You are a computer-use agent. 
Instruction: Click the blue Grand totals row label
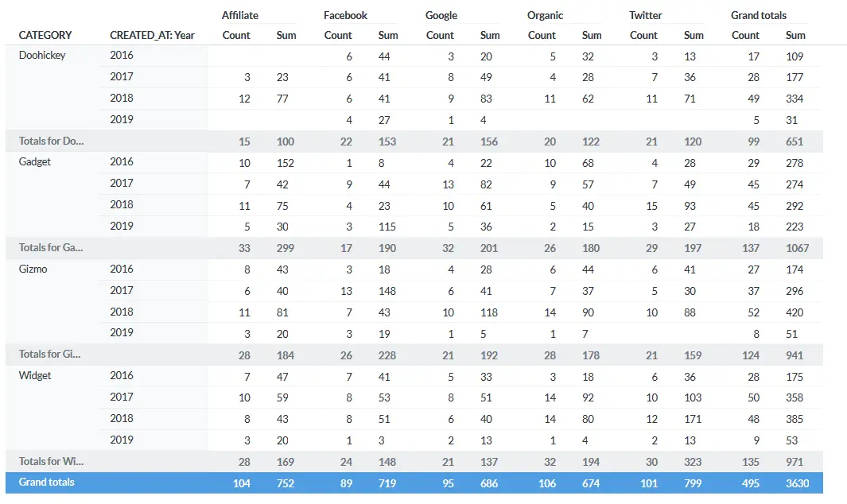46,482
